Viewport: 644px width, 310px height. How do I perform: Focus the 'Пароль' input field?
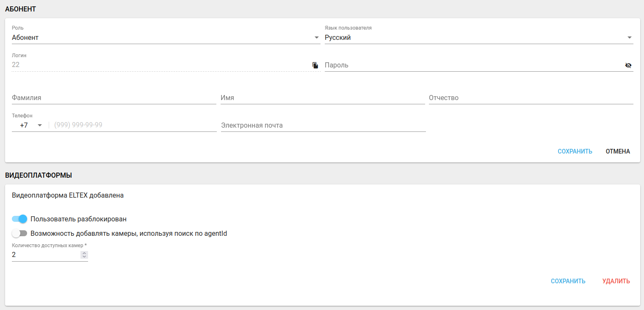coord(472,65)
